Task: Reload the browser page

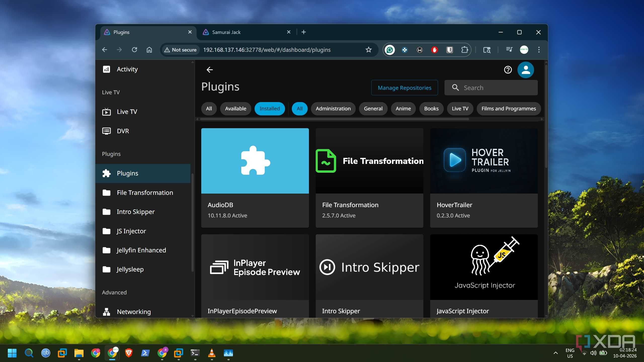Action: coord(134,50)
